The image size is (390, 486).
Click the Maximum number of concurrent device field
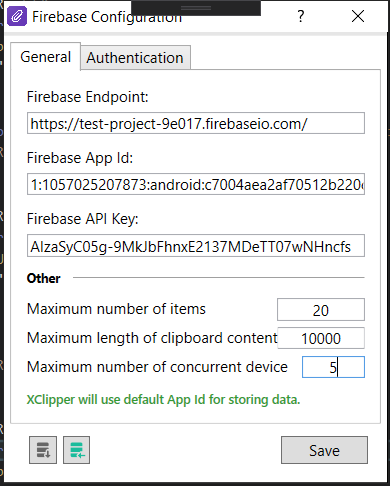coord(333,367)
